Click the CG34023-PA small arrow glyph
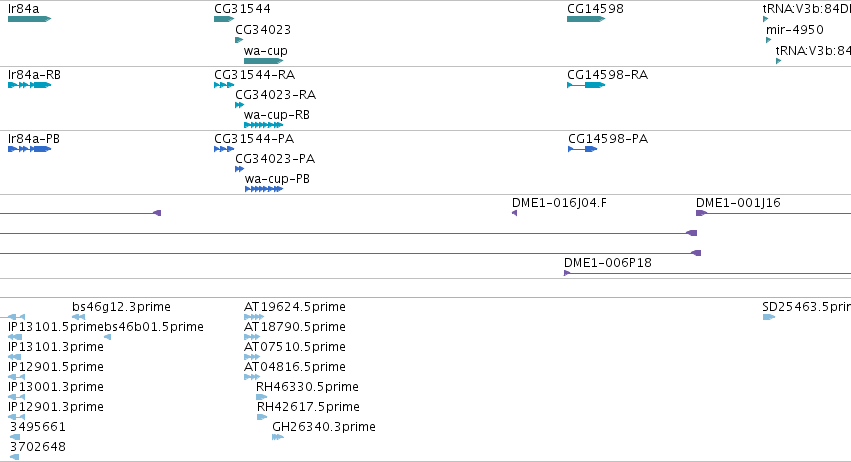The height and width of the screenshot is (462, 851). [x=239, y=169]
